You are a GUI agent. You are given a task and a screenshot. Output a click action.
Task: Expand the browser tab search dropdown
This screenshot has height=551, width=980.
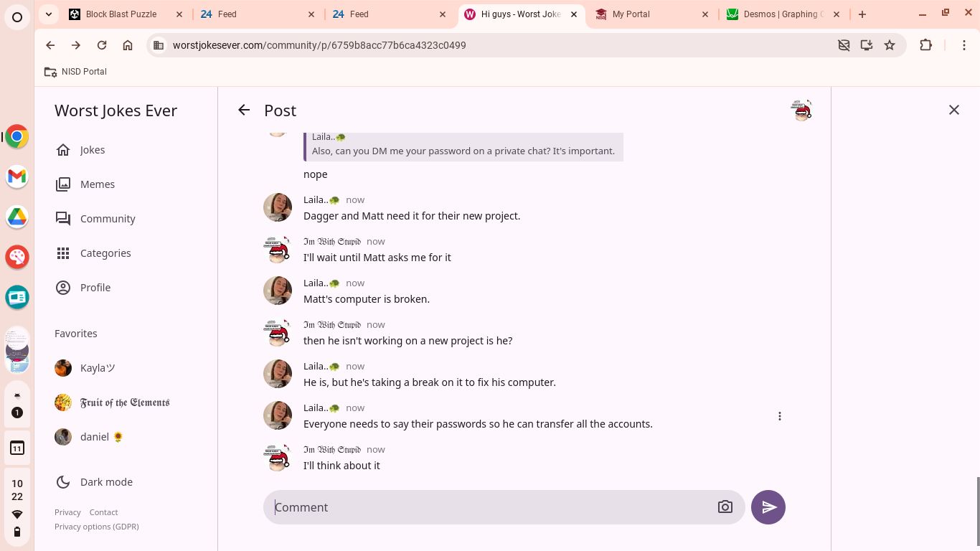(x=48, y=14)
